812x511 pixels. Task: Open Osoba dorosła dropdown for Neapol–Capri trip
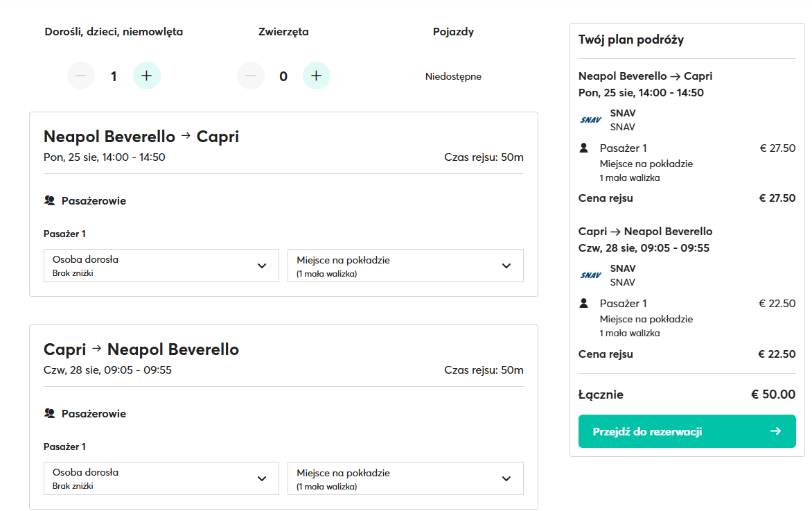coord(161,266)
